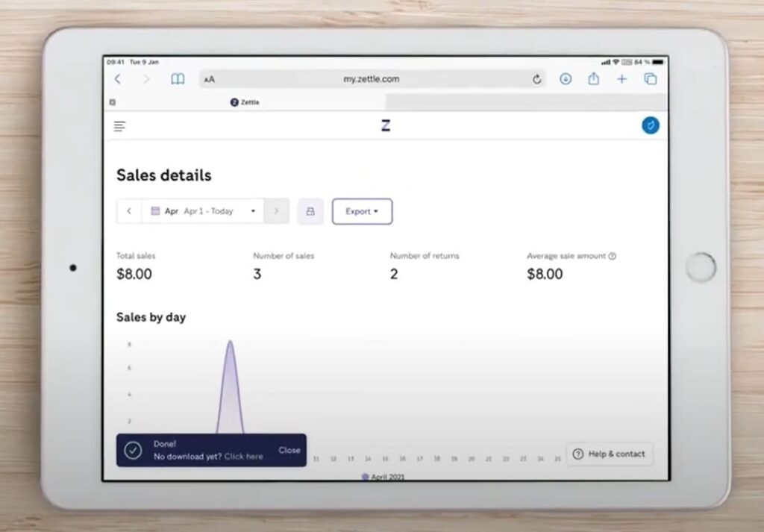Open the Export dropdown

pyautogui.click(x=362, y=211)
